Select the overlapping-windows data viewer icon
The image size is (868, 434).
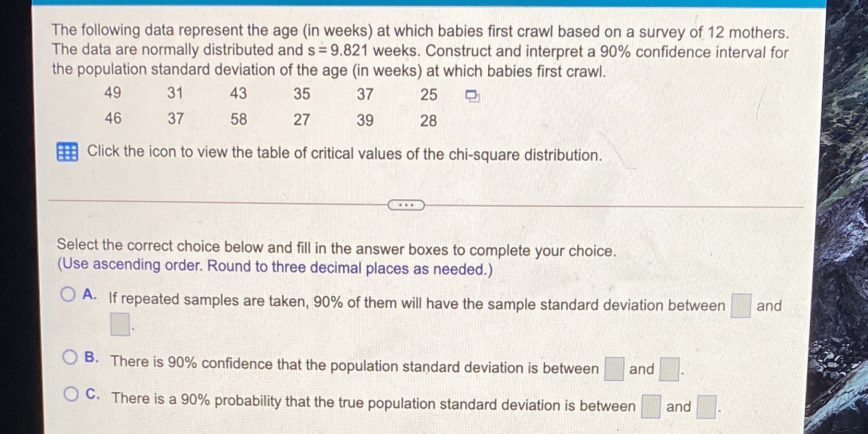(472, 95)
